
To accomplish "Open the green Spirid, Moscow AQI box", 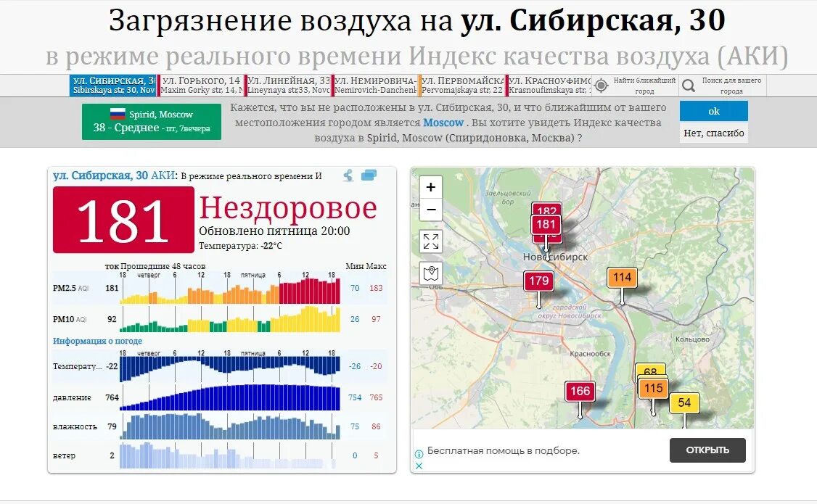I will tap(152, 121).
